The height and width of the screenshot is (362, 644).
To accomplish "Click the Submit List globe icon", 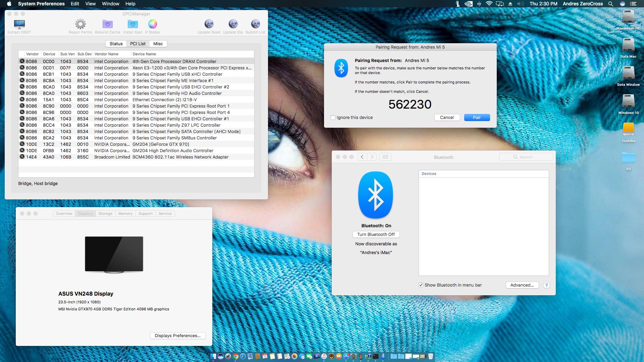I will tap(255, 24).
